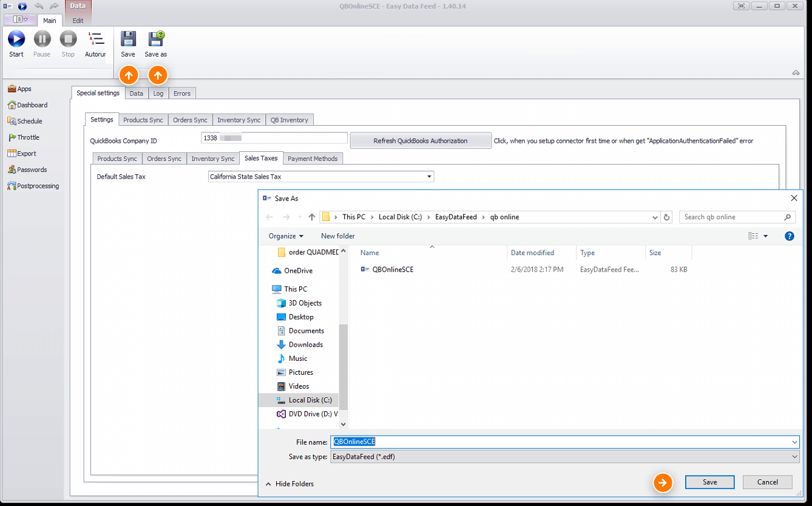Click the change view icon in Save As
812x506 pixels.
coord(753,236)
